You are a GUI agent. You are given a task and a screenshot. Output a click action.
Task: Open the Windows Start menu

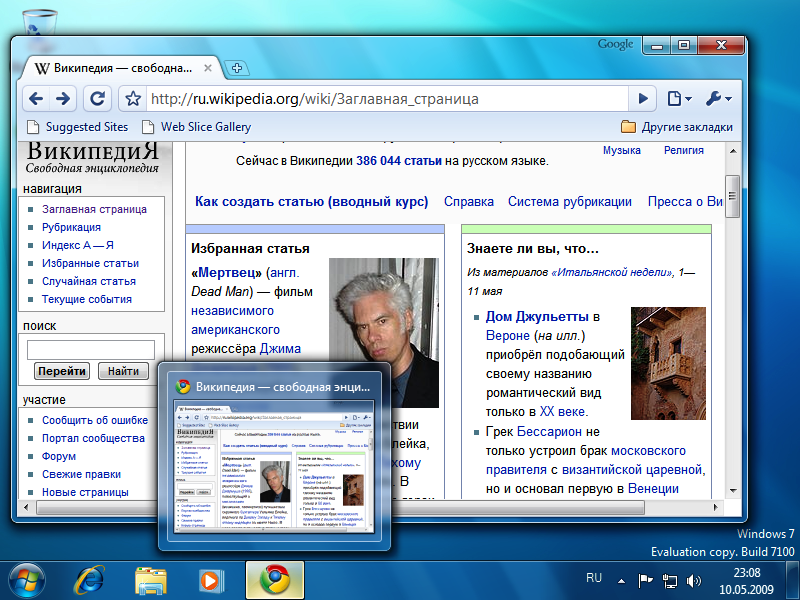click(x=25, y=581)
